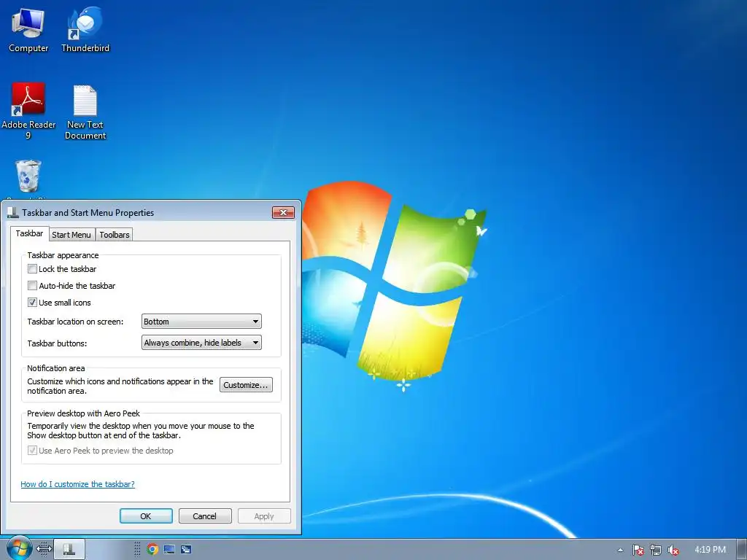Image resolution: width=747 pixels, height=560 pixels.
Task: Click the Customize... button
Action: tap(246, 385)
